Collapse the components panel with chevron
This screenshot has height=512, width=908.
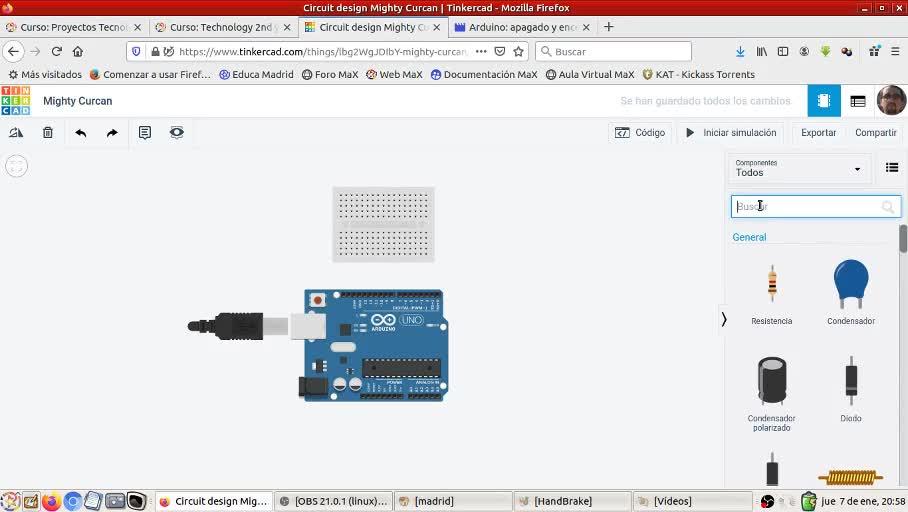pyautogui.click(x=724, y=319)
